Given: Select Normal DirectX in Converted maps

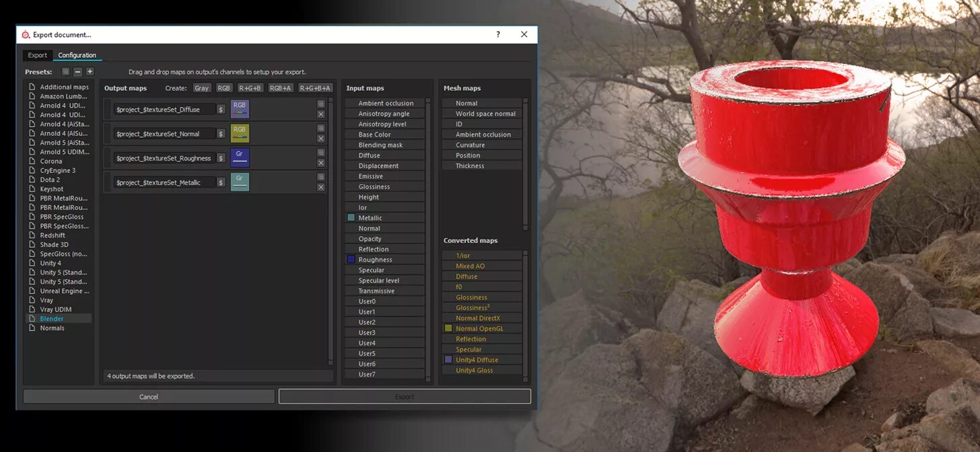Looking at the screenshot, I should pyautogui.click(x=482, y=318).
